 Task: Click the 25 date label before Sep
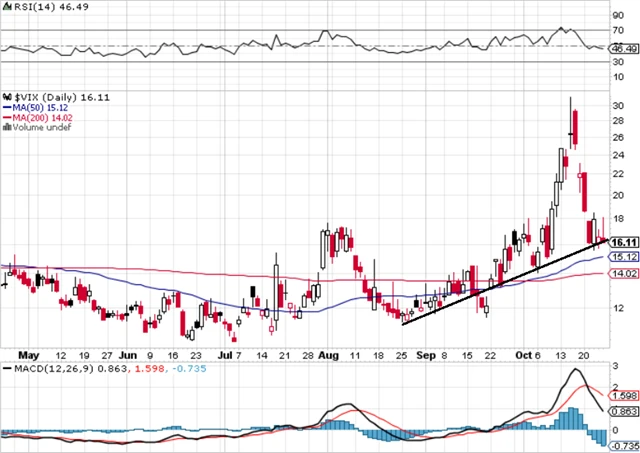tap(401, 356)
